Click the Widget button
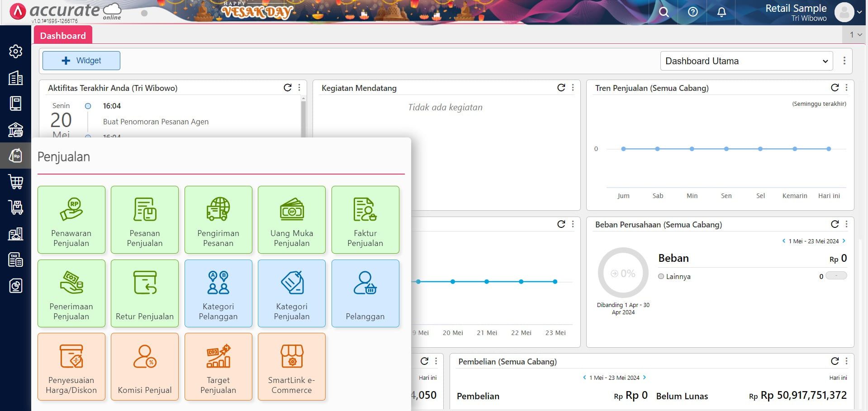The width and height of the screenshot is (868, 411). tap(81, 60)
